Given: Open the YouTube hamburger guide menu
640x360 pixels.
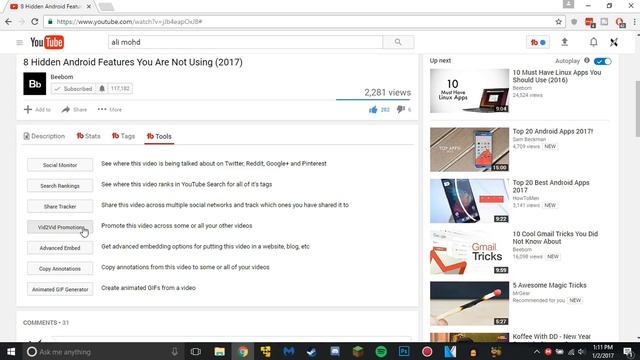Looking at the screenshot, I should [19, 42].
